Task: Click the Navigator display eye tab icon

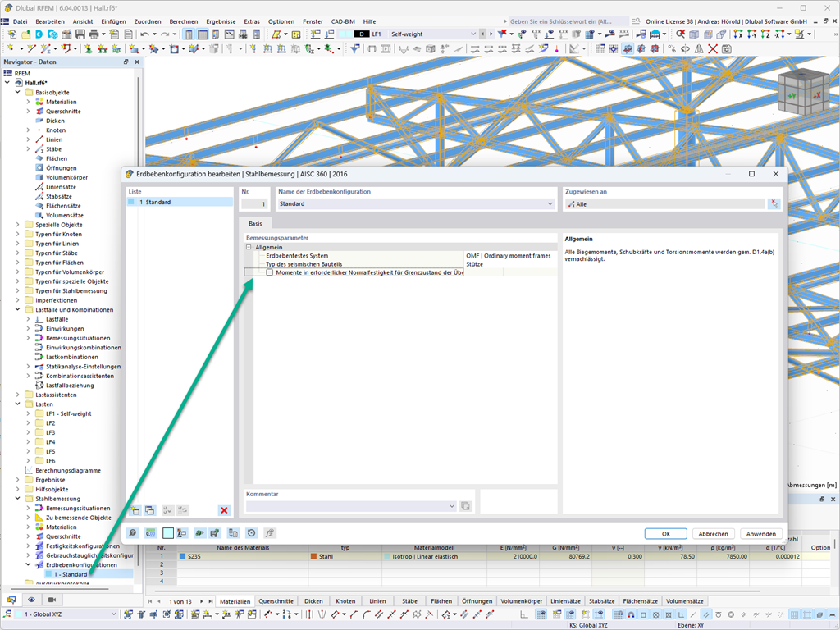Action: pos(32,600)
